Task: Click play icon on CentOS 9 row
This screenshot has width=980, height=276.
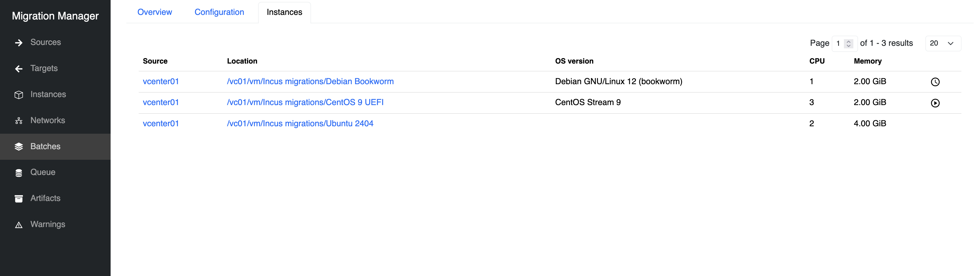Action: pos(935,103)
